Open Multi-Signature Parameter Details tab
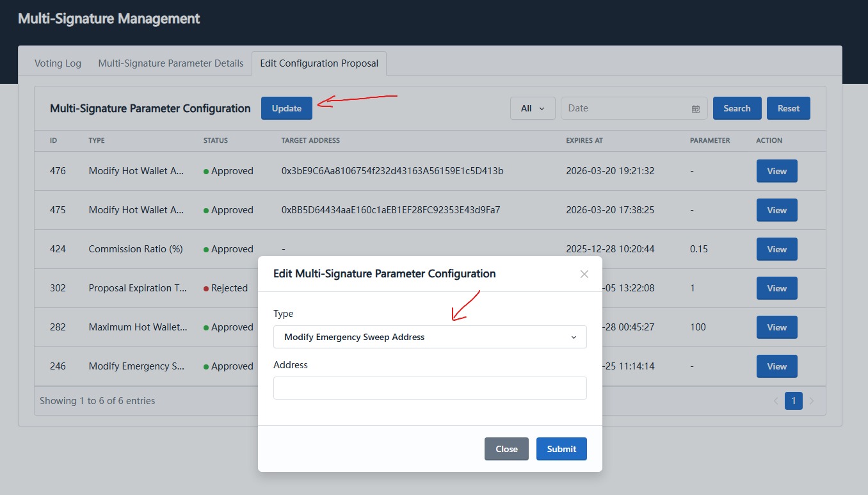 pyautogui.click(x=170, y=63)
